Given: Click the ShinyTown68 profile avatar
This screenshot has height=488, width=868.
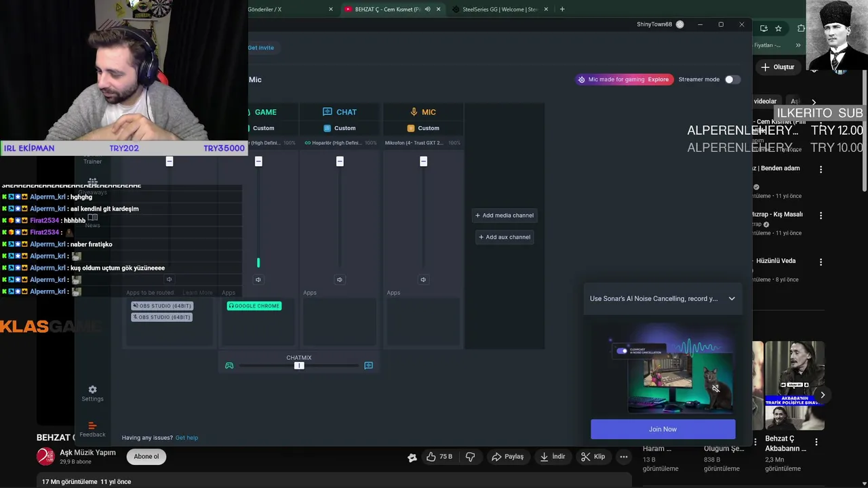Looking at the screenshot, I should pyautogui.click(x=680, y=24).
